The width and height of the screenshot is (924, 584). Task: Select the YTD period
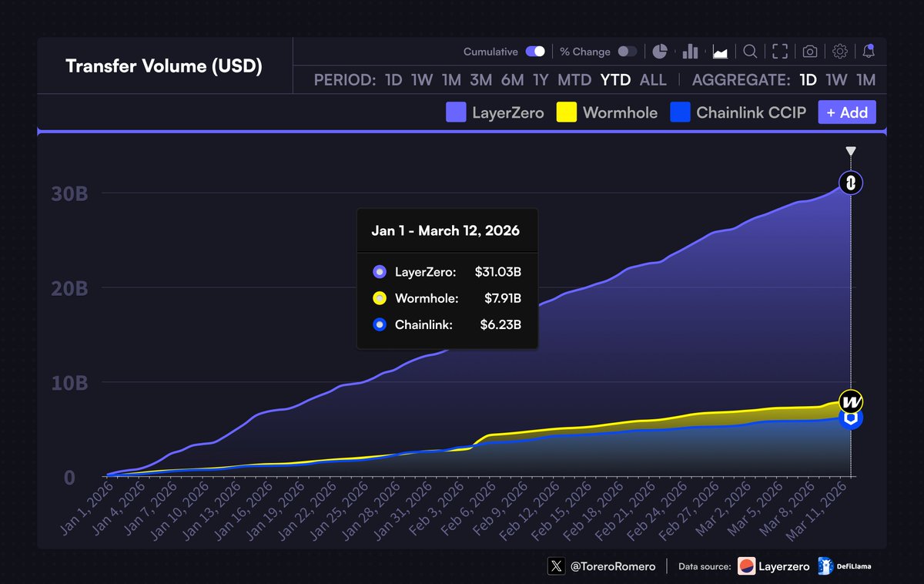[x=616, y=80]
